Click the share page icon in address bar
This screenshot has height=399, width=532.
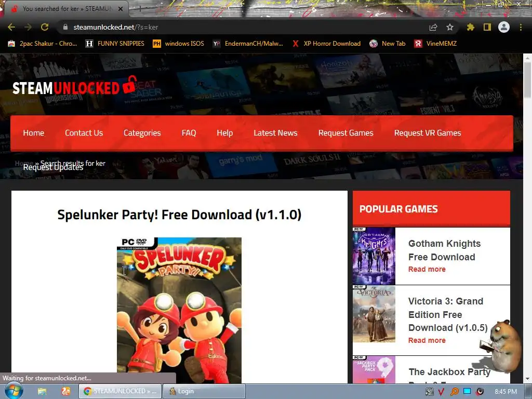433,27
